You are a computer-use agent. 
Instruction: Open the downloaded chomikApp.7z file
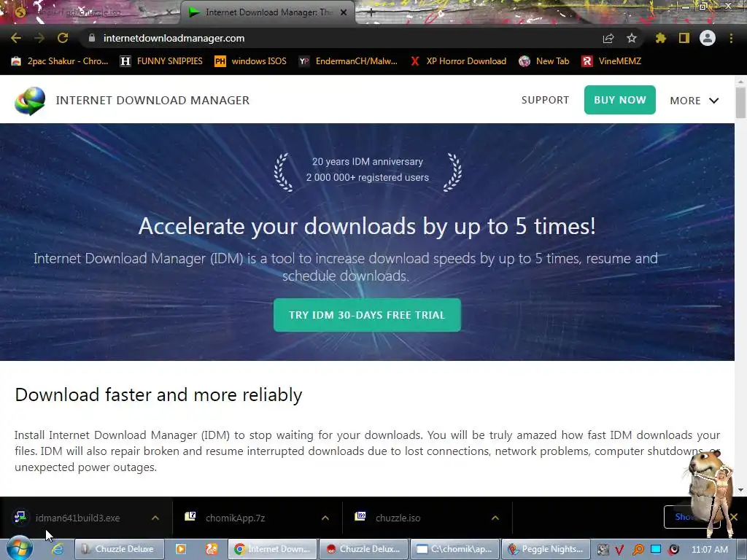(x=236, y=518)
